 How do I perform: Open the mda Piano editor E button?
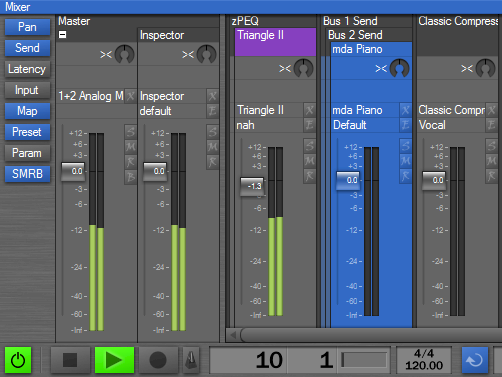(x=405, y=125)
